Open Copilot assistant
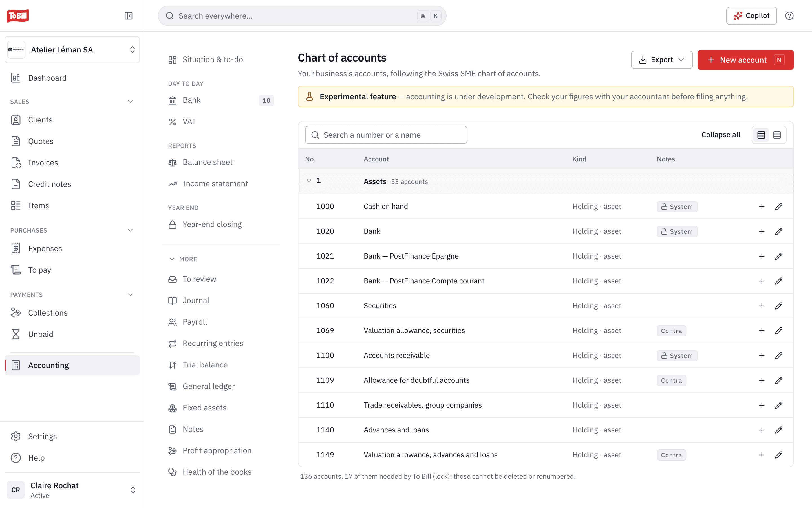The image size is (812, 508). point(751,16)
